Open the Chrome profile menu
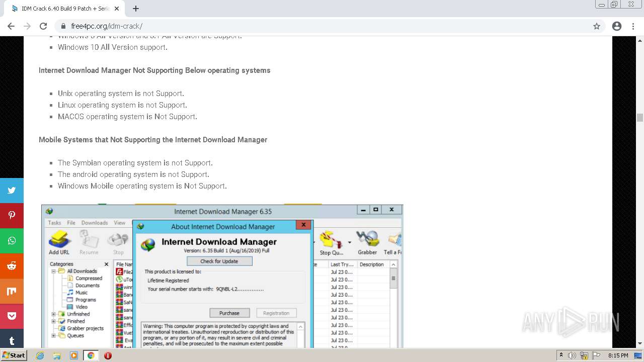644x362 pixels. (617, 26)
